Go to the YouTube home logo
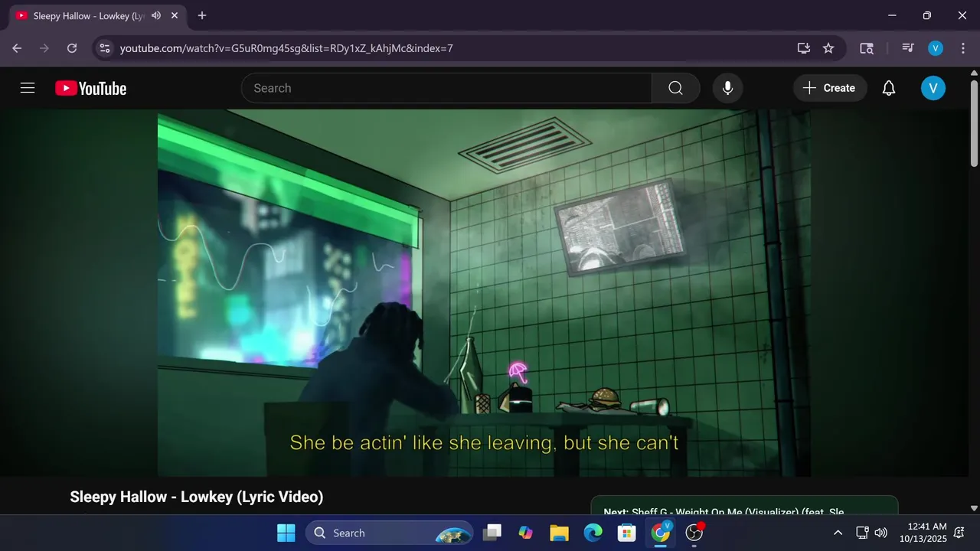This screenshot has height=551, width=980. (90, 89)
